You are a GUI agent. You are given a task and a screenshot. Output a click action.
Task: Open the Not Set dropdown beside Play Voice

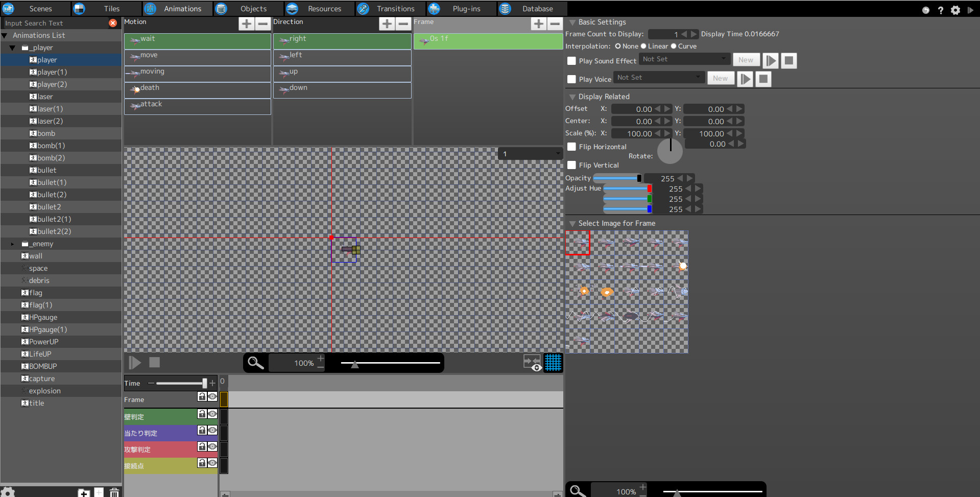tap(658, 77)
